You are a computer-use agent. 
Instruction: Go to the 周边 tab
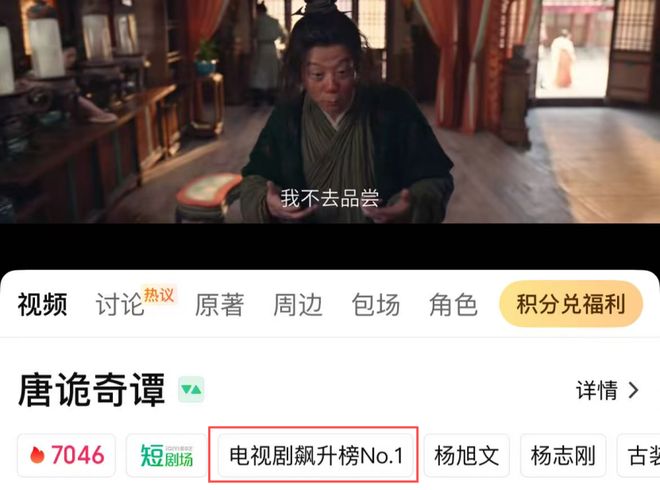pyautogui.click(x=298, y=304)
